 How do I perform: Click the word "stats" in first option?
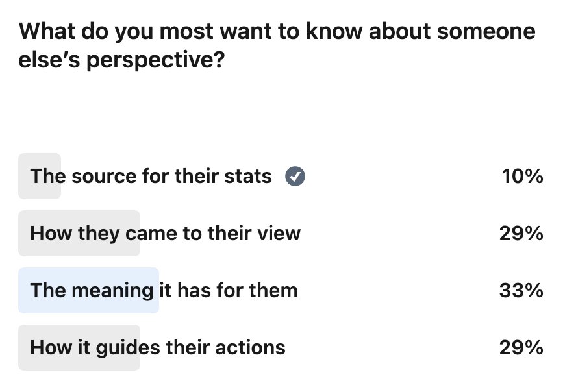pos(248,177)
